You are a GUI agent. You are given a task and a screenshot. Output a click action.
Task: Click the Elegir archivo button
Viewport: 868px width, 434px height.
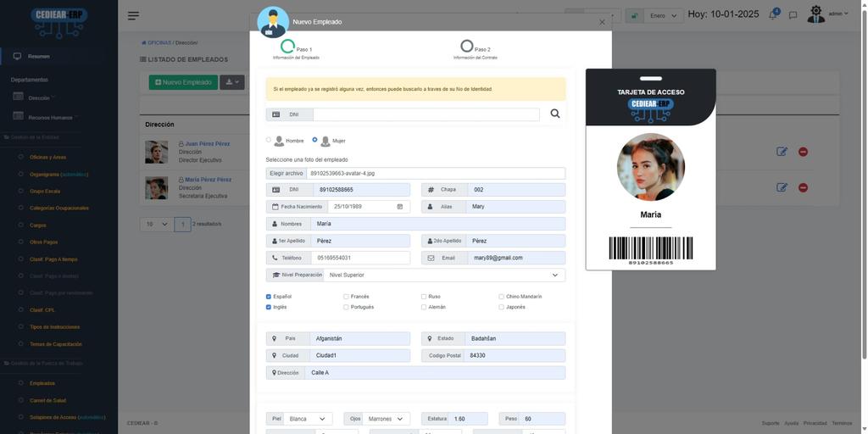[x=287, y=173]
